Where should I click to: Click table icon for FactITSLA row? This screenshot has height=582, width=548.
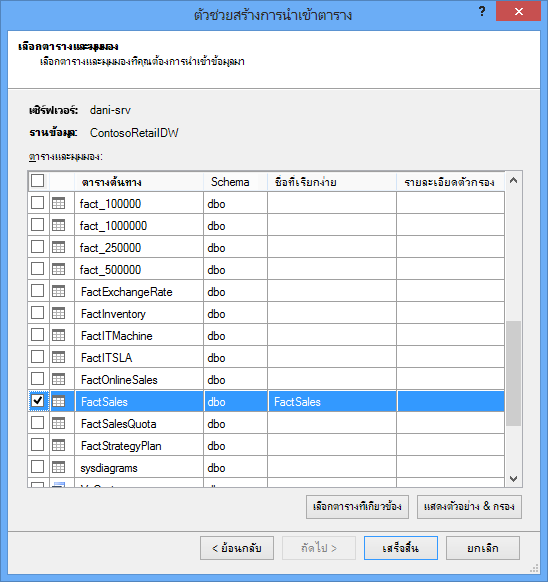coord(58,357)
